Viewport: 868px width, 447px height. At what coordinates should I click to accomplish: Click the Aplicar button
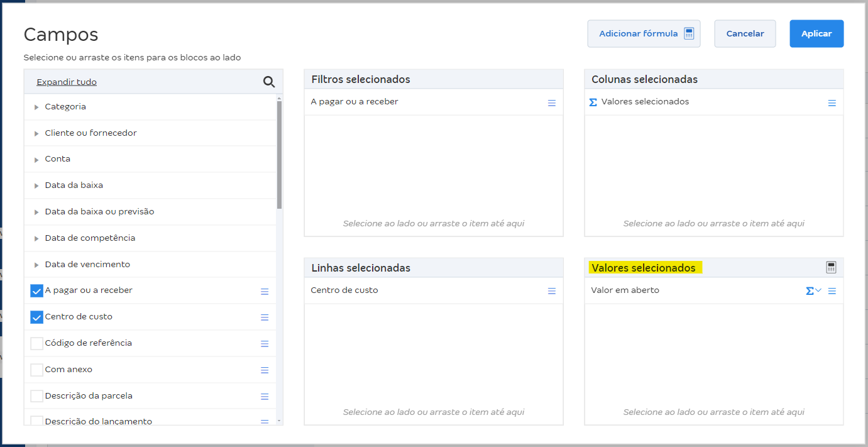pos(816,34)
